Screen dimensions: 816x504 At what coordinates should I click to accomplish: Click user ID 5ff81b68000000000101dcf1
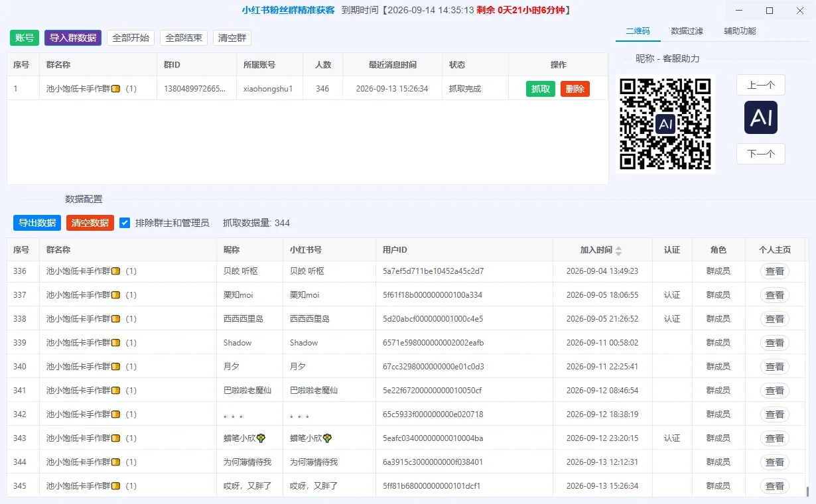(432, 486)
